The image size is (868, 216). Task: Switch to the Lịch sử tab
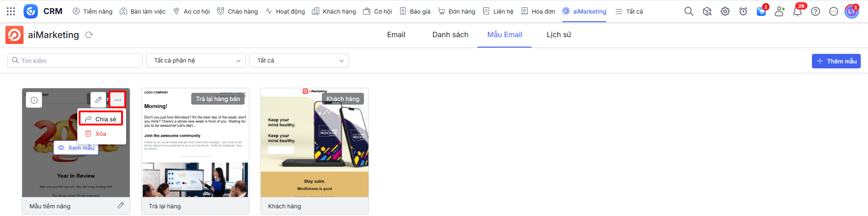coord(559,35)
